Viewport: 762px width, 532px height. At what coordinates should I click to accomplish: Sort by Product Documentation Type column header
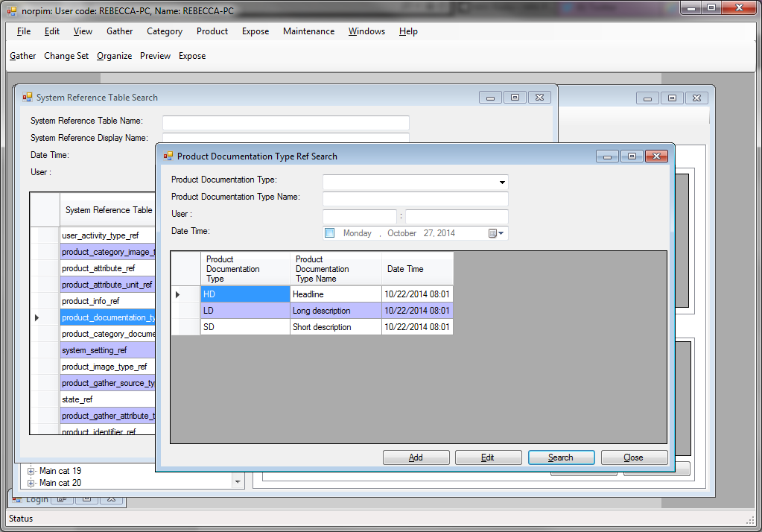pyautogui.click(x=245, y=268)
